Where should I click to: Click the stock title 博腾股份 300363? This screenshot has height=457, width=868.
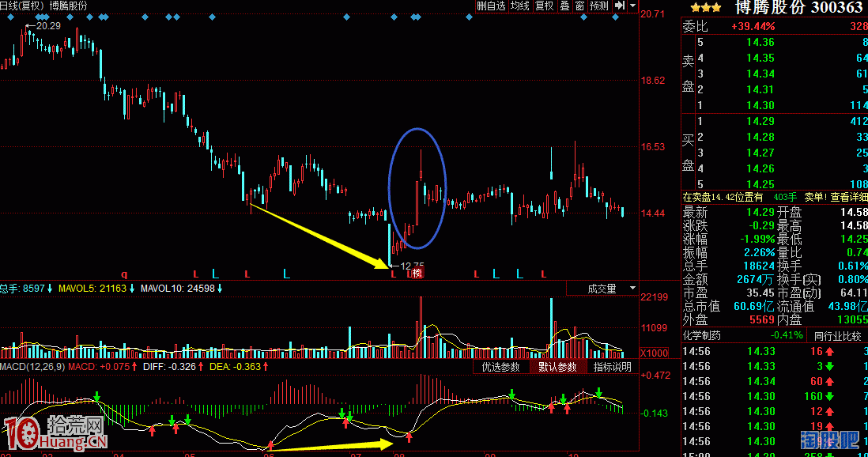(798, 7)
